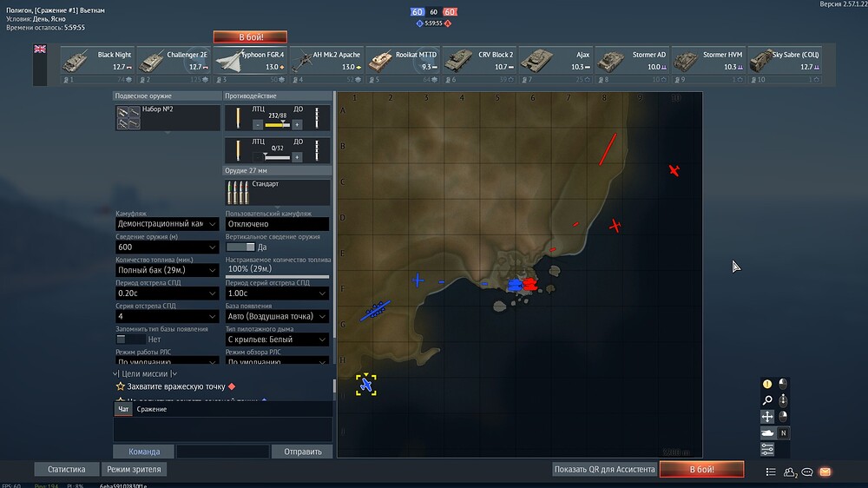Switch to the Сражение chat tab
This screenshot has width=868, height=488.
(x=152, y=409)
